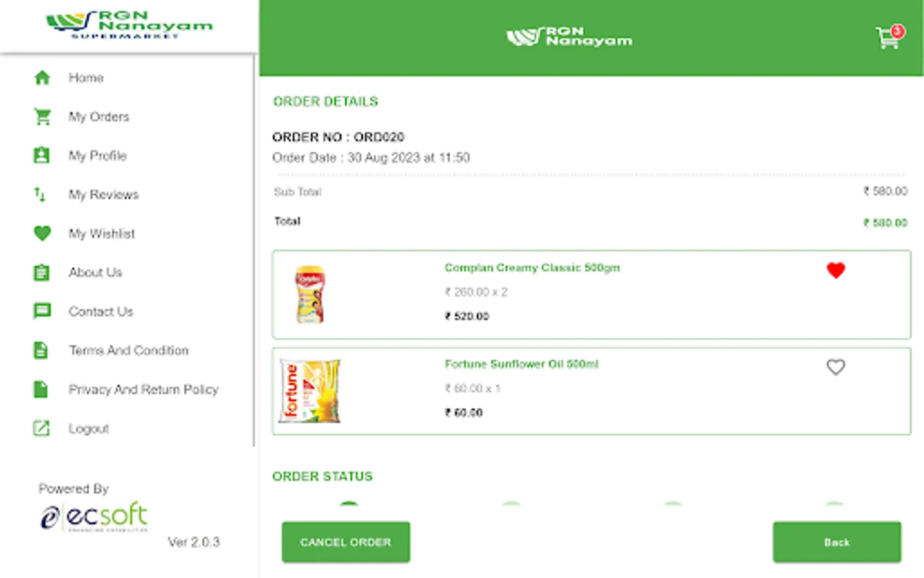Open About Us menu item
This screenshot has height=578, width=924.
tap(95, 272)
